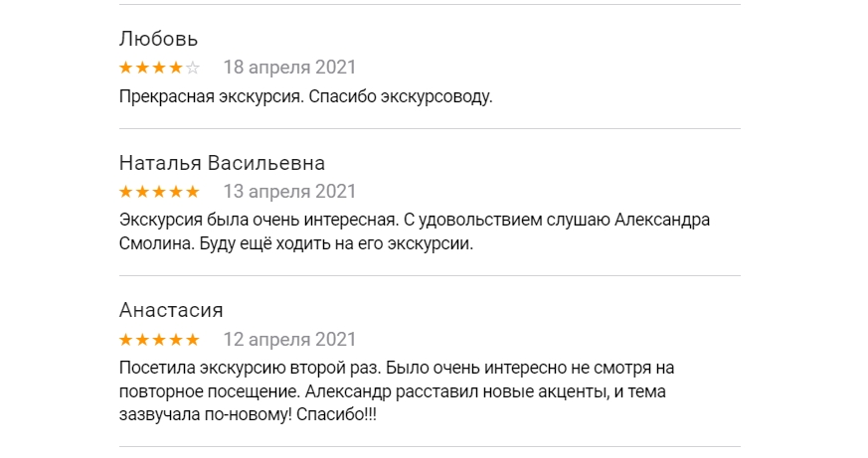
Task: Open the reviewer name Любовь
Action: [x=158, y=40]
